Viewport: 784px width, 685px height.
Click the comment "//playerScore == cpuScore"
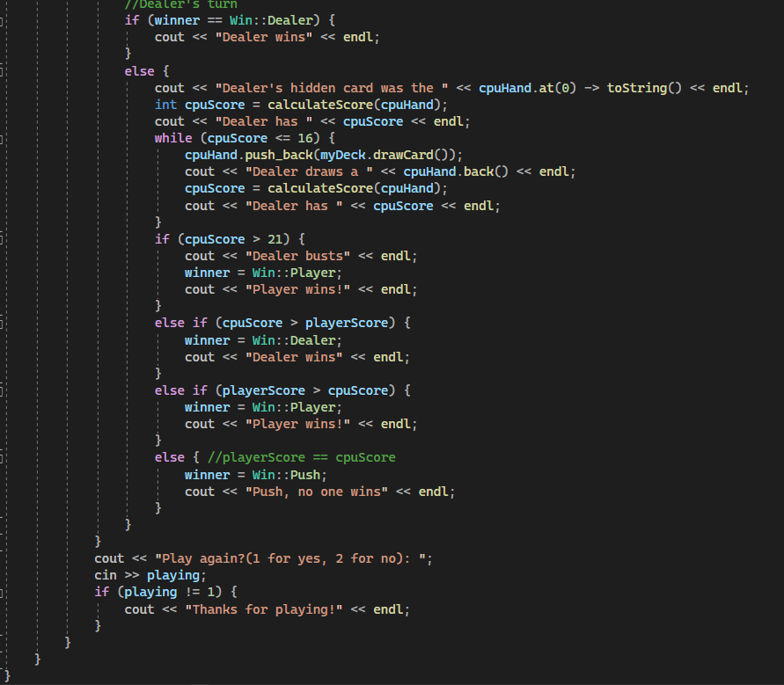(302, 457)
